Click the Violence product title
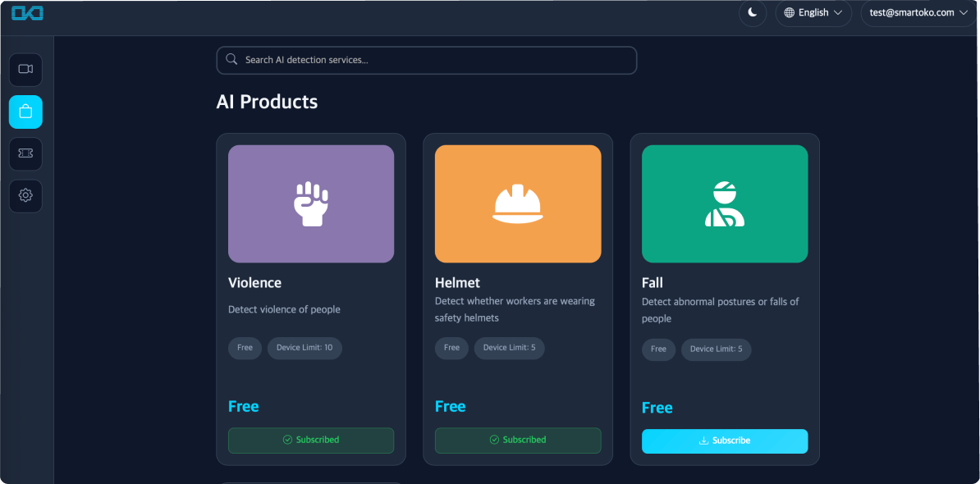Screen dimensions: 980x484 [x=255, y=283]
